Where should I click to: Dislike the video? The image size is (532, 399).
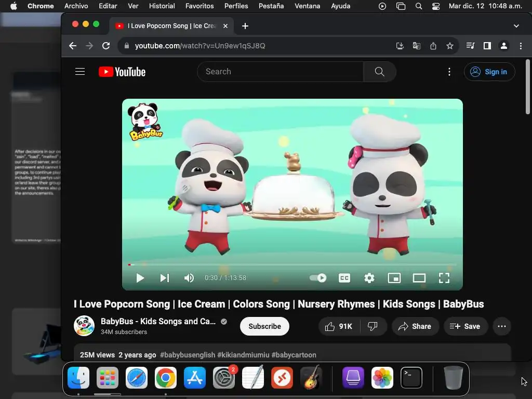(373, 326)
